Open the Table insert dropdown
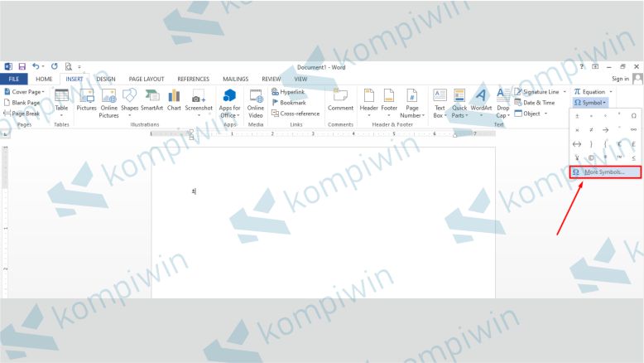The image size is (644, 363). point(61,103)
